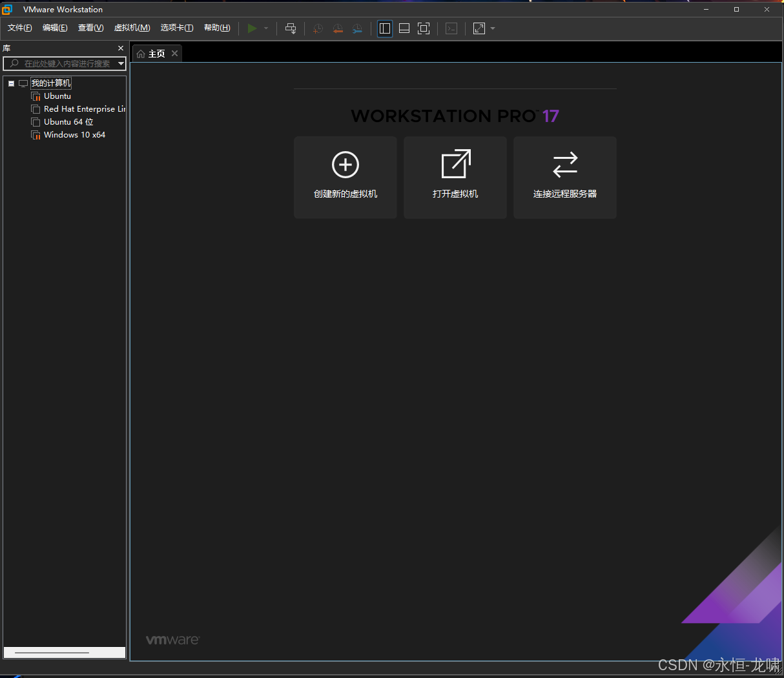Click the console view terminal icon
The width and height of the screenshot is (784, 678).
[x=451, y=28]
